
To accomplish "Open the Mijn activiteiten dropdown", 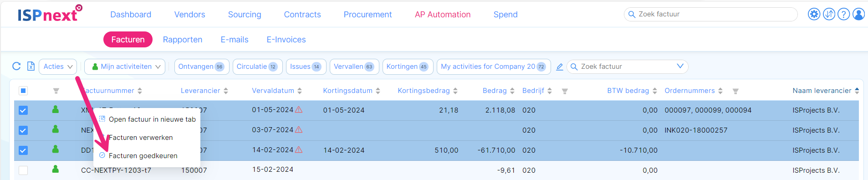I will (x=125, y=67).
